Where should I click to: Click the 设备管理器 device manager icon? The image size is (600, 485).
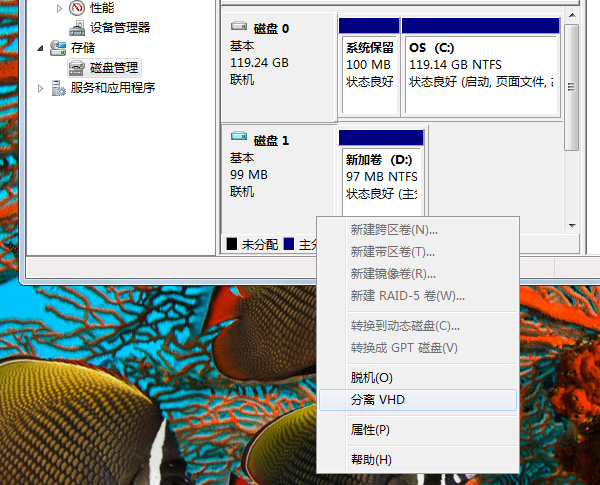(77, 28)
